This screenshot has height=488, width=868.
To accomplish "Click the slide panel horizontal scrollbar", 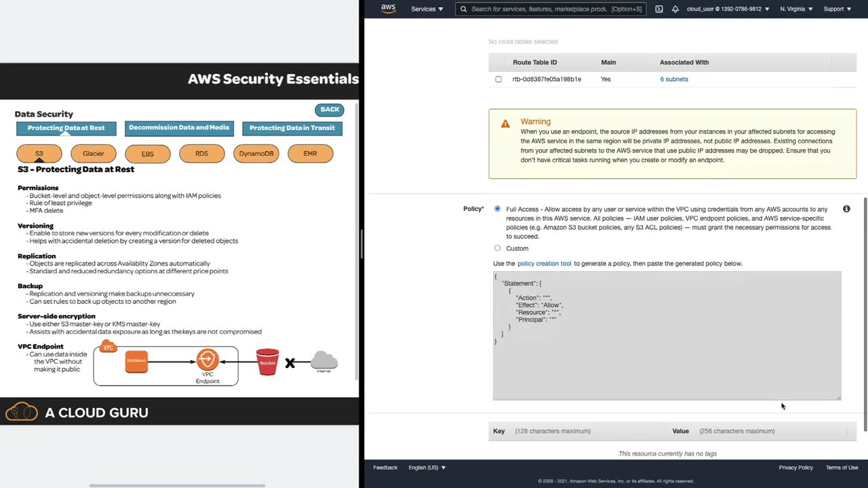I will coord(177,485).
